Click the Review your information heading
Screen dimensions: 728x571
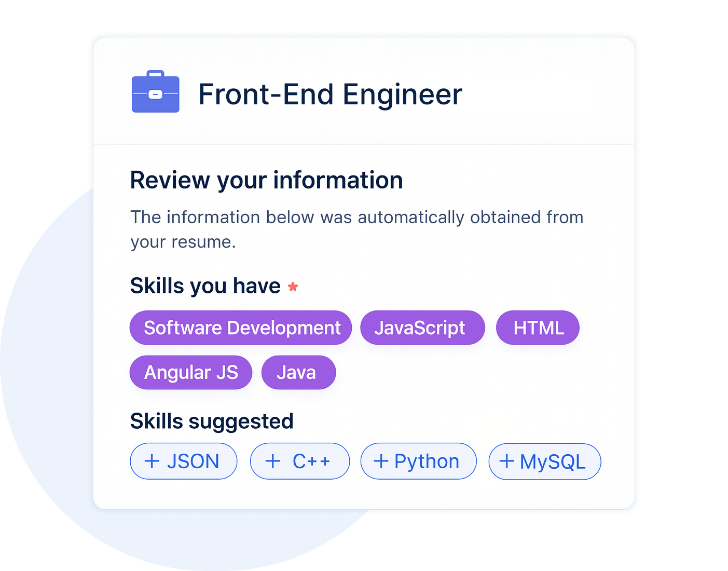coord(266,181)
